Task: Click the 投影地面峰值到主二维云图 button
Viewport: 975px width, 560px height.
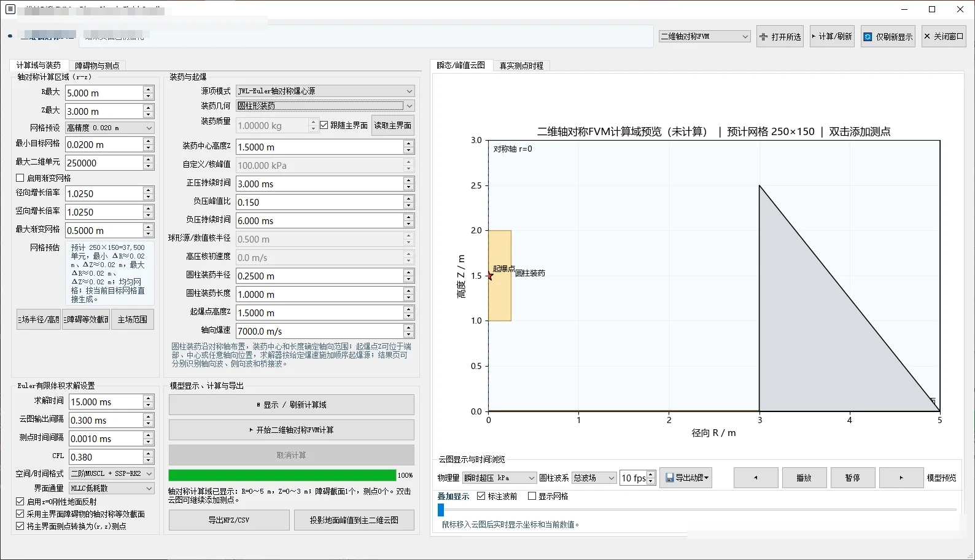Action: (x=354, y=520)
